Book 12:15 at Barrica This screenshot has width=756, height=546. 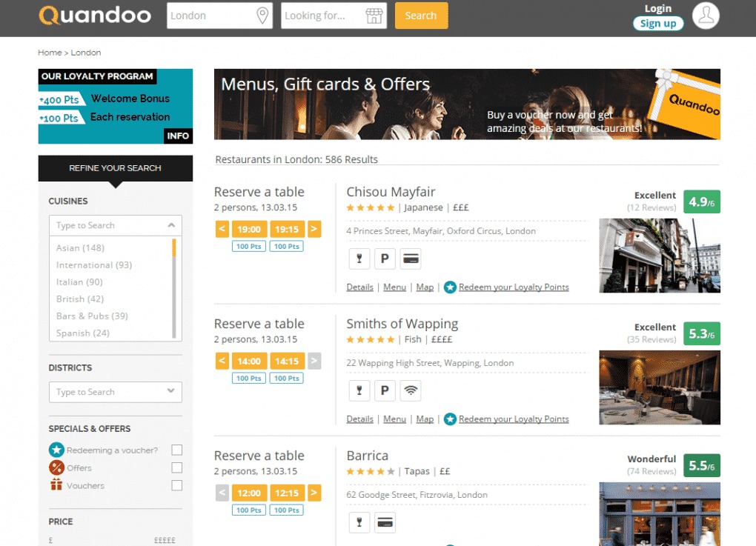[287, 493]
